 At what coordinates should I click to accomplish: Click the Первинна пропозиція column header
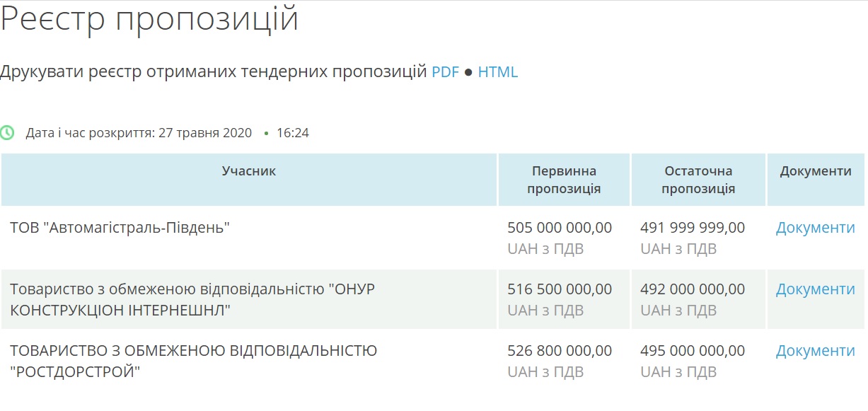click(564, 180)
